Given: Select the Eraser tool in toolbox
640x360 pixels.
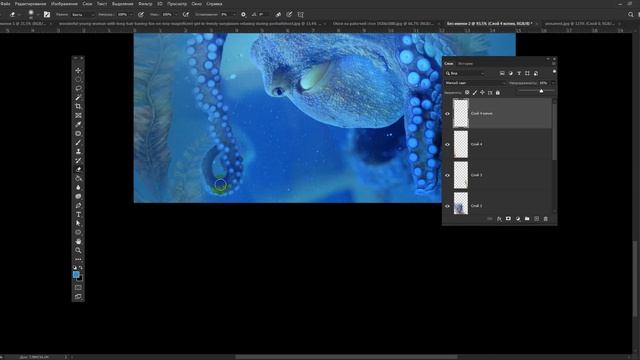Looking at the screenshot, I should click(x=78, y=169).
